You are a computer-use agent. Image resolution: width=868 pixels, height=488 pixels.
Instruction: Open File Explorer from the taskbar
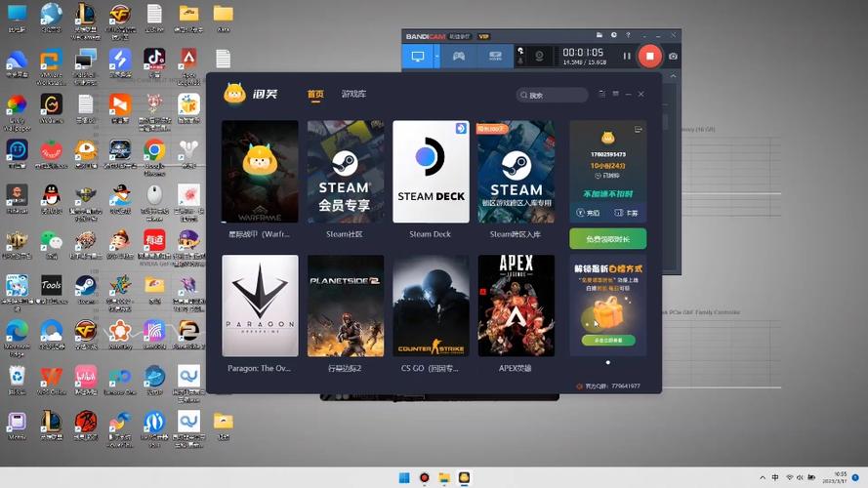[x=444, y=477]
